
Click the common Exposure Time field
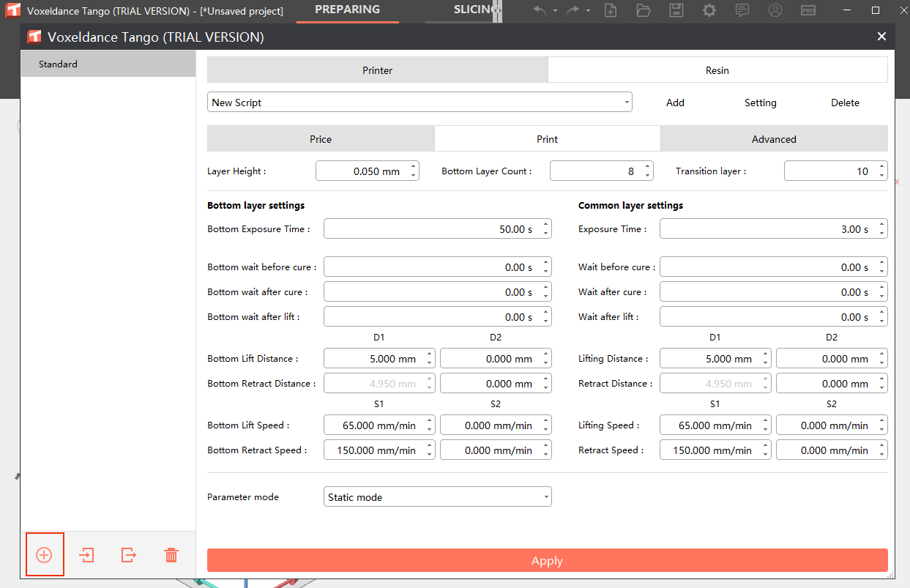pyautogui.click(x=774, y=229)
